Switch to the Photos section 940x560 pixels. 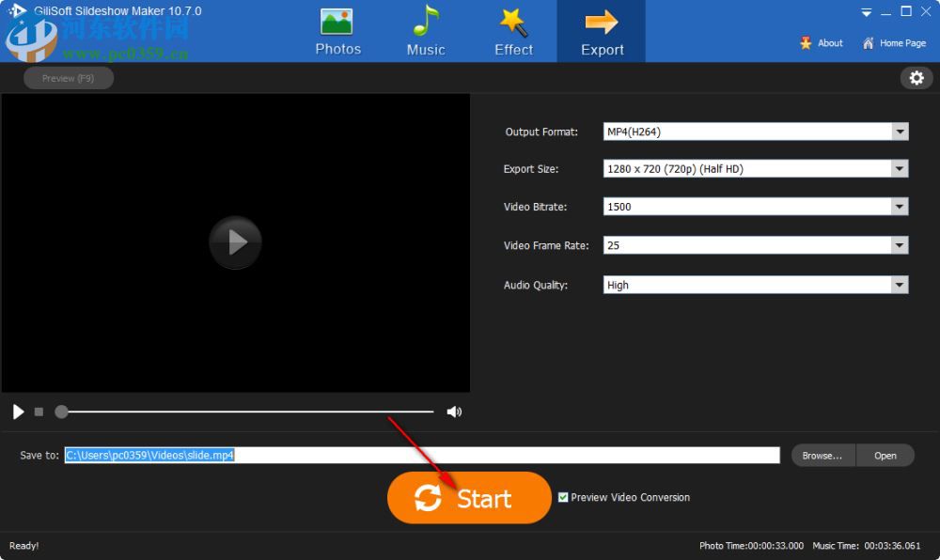[x=337, y=30]
